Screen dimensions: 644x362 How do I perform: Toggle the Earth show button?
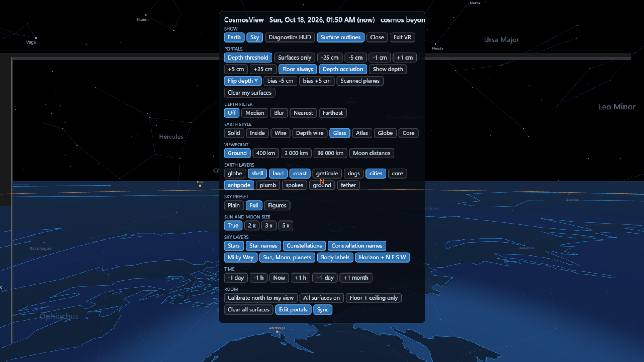[x=234, y=37]
